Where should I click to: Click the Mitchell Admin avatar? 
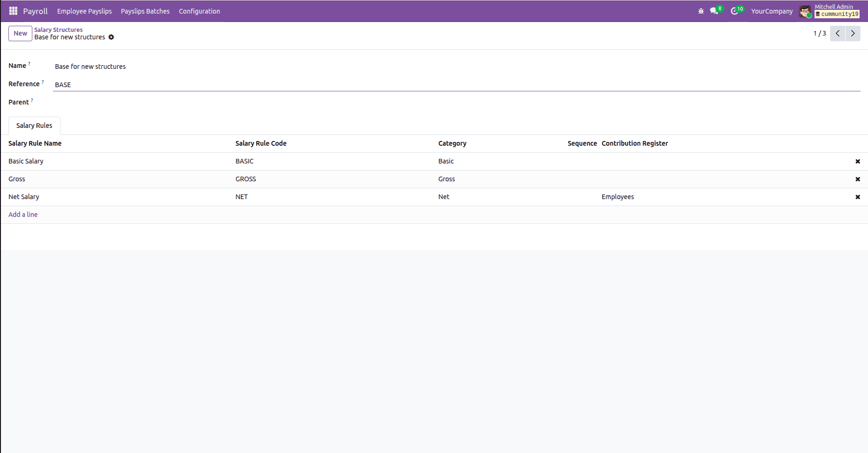tap(805, 11)
